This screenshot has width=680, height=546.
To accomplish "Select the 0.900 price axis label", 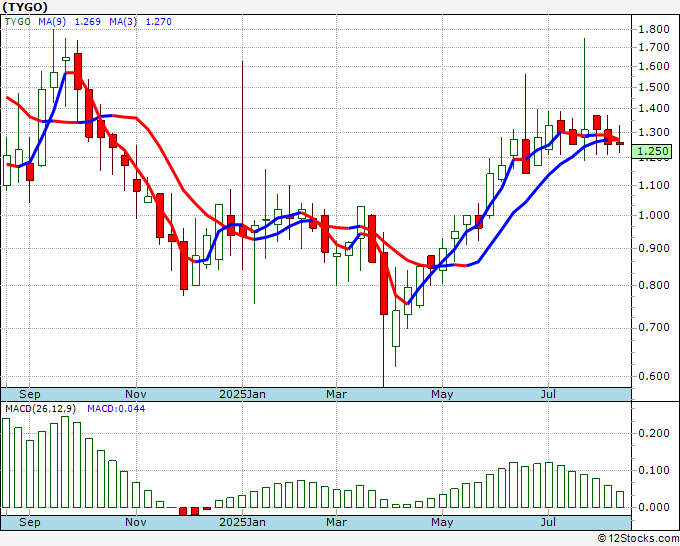I will (x=654, y=248).
